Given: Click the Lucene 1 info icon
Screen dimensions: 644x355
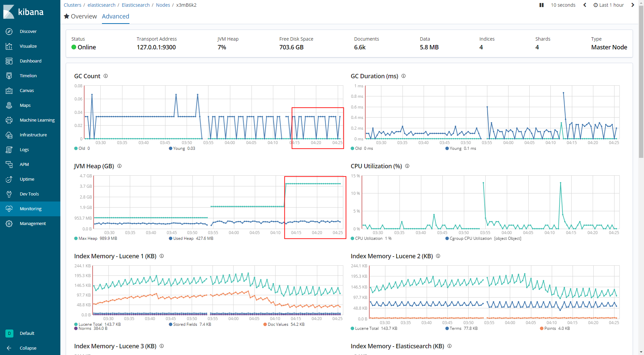Looking at the screenshot, I should tap(162, 256).
